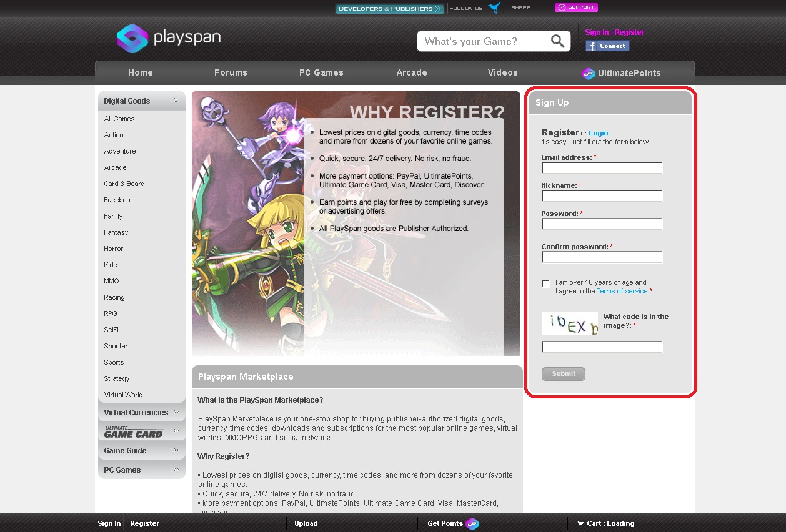Open the Racing category
This screenshot has width=786, height=532.
tap(114, 297)
